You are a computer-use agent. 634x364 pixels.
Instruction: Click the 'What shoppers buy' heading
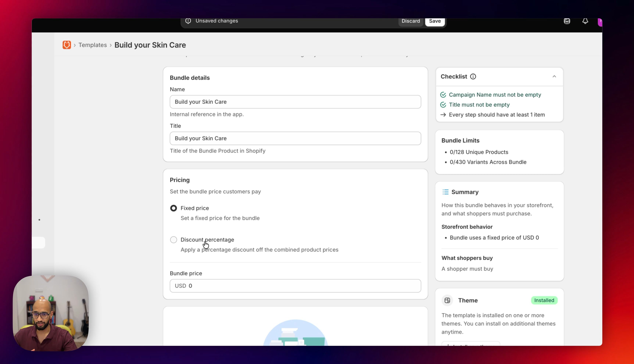coord(467,258)
